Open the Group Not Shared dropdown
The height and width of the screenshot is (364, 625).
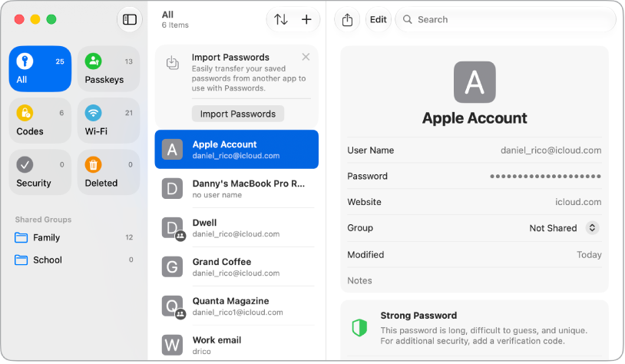point(564,228)
